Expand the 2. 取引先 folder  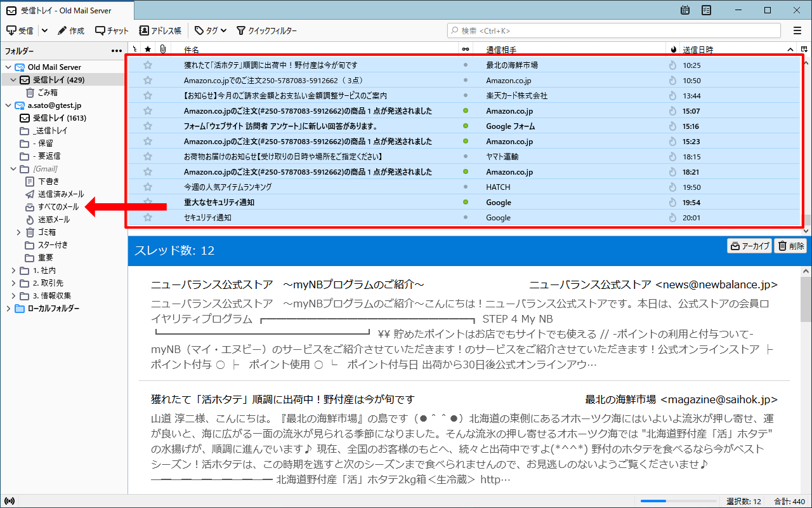tap(13, 283)
